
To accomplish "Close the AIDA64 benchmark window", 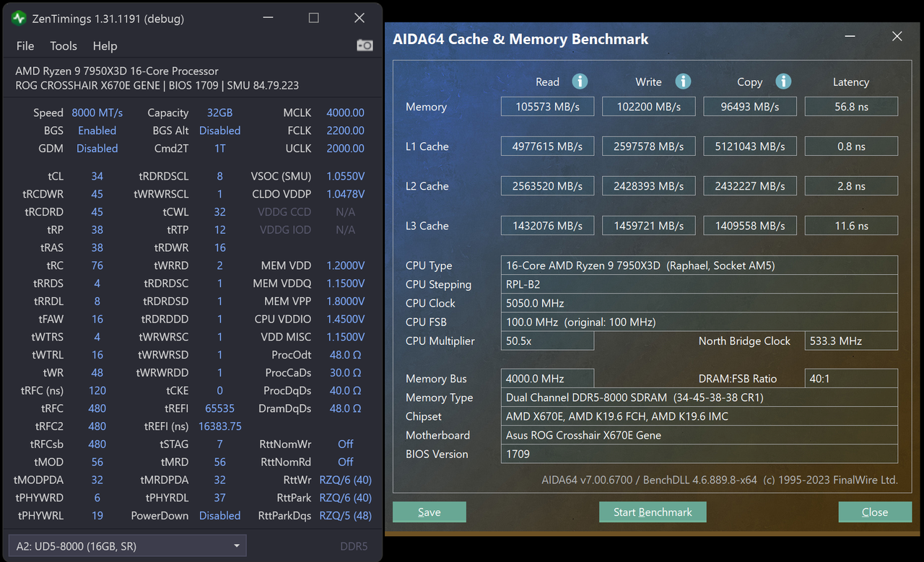I will pyautogui.click(x=897, y=36).
